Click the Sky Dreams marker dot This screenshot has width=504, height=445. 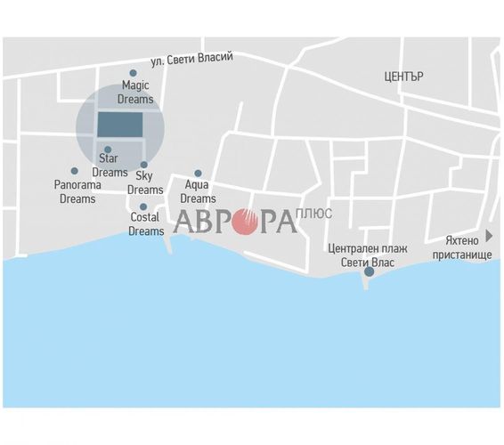point(144,165)
